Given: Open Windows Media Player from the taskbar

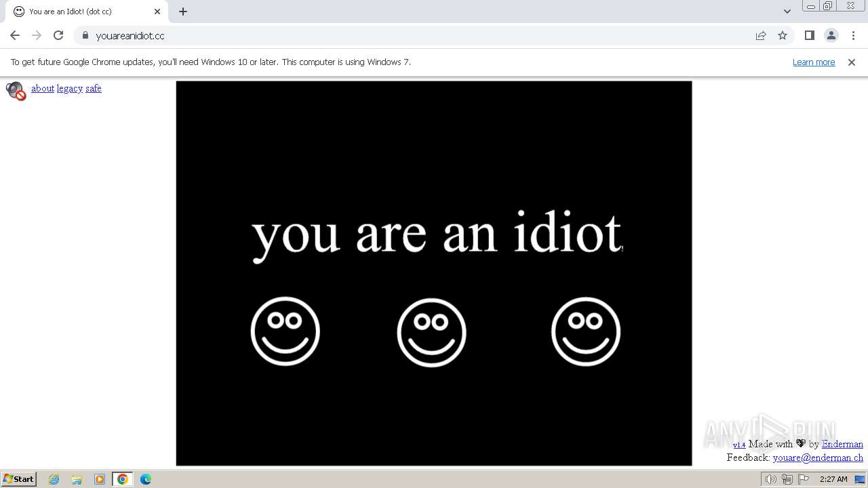Looking at the screenshot, I should (100, 479).
